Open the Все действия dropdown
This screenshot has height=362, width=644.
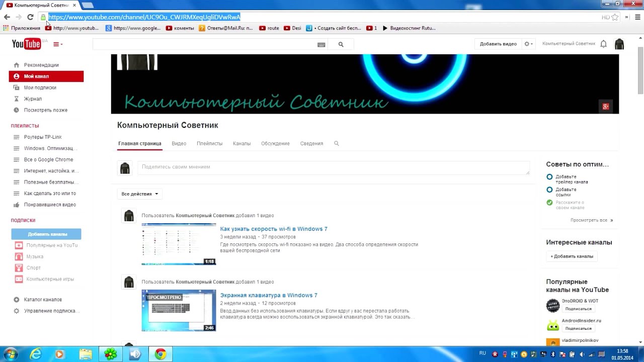coord(139,194)
